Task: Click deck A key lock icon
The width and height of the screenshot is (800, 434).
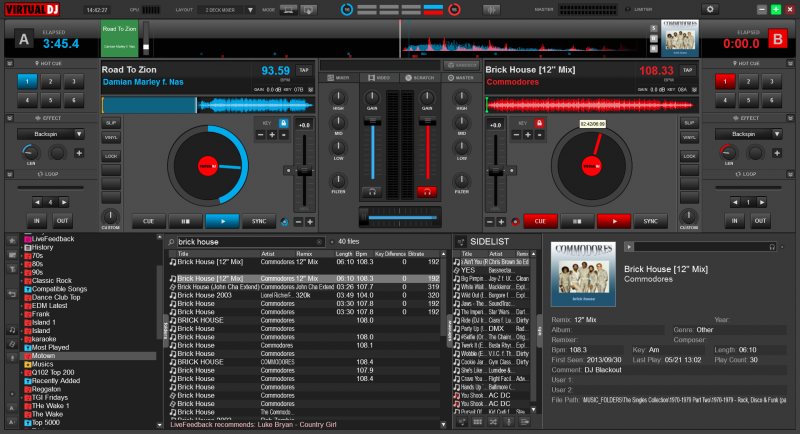Action: tap(283, 123)
